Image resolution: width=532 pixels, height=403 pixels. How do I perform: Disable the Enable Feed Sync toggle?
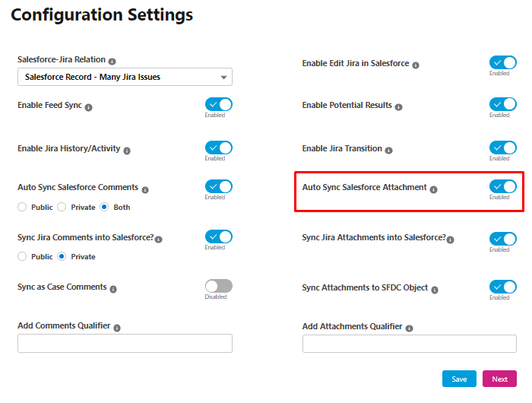219,104
